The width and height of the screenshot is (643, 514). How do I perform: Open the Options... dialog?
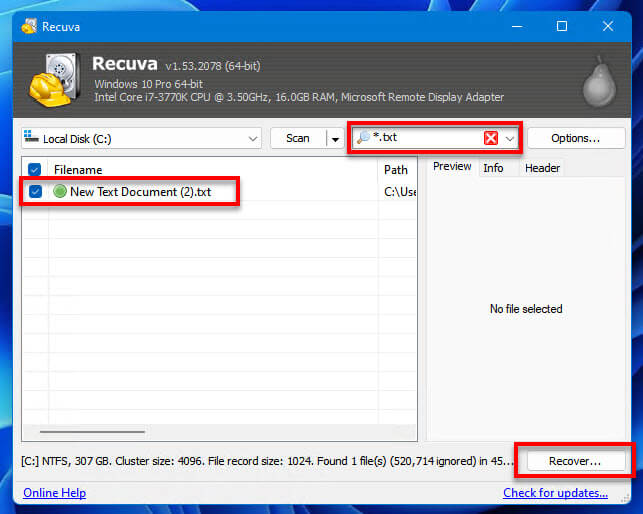(576, 138)
